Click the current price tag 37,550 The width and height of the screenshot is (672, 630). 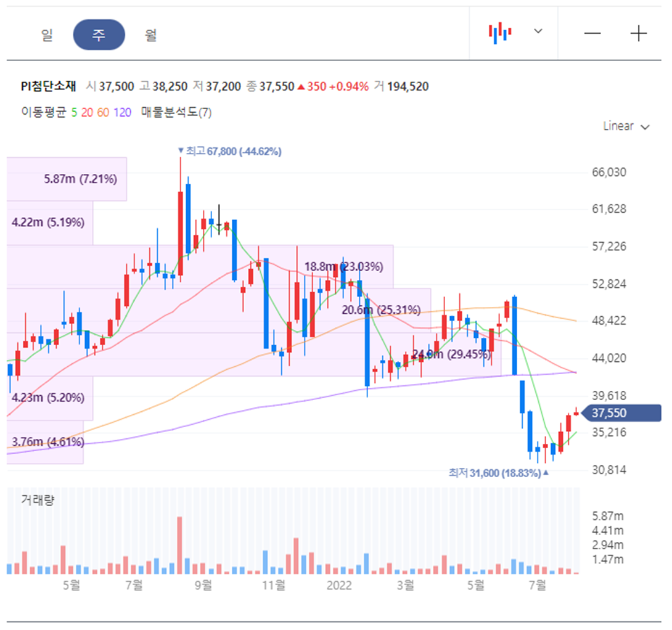pos(621,413)
